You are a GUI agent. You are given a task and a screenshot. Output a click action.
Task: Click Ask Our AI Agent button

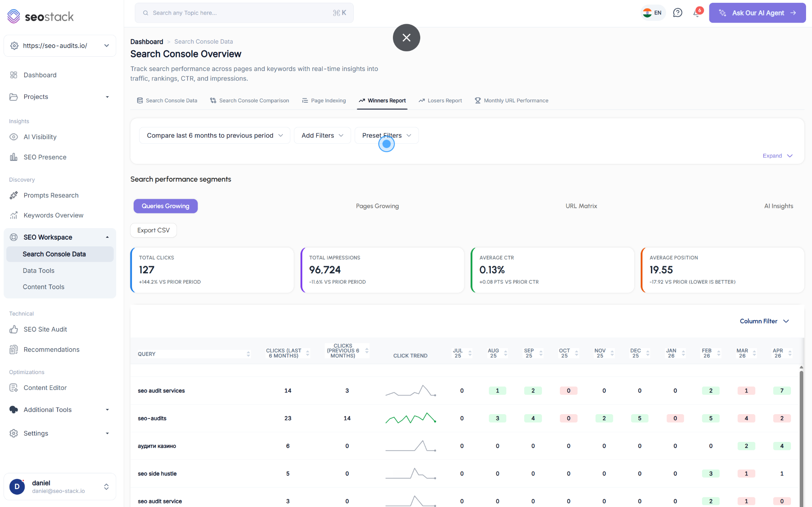coord(757,13)
